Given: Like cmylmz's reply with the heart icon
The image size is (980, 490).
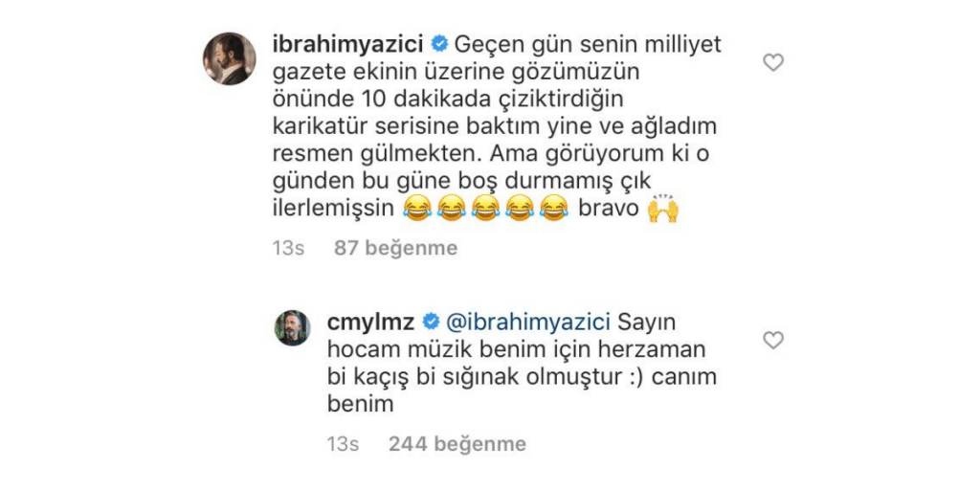Looking at the screenshot, I should (773, 340).
